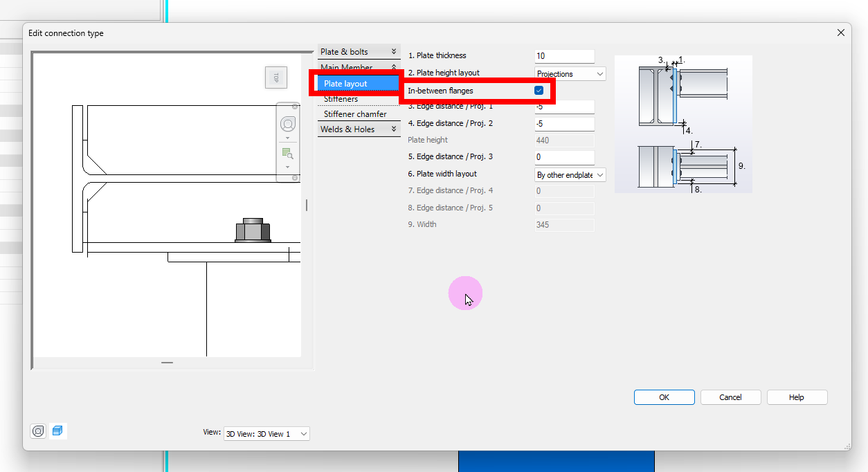Click the grip handle below the preview
Screen dimensions: 868x472
click(x=167, y=363)
